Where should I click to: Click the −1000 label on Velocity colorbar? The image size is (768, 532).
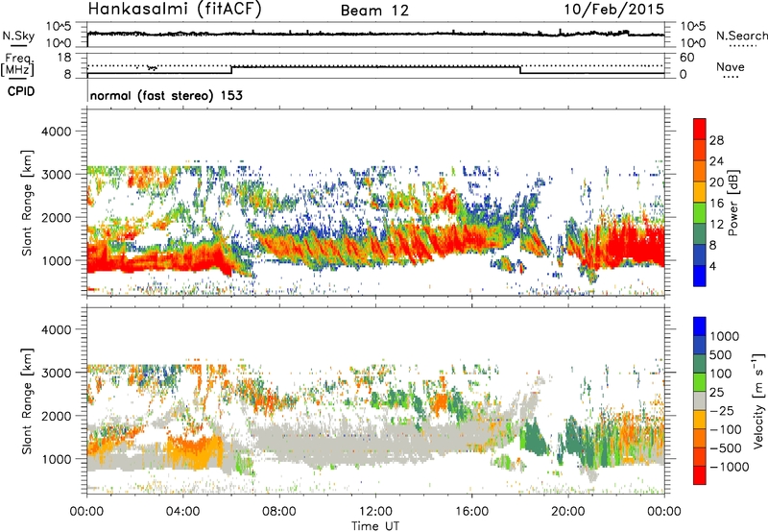(730, 467)
